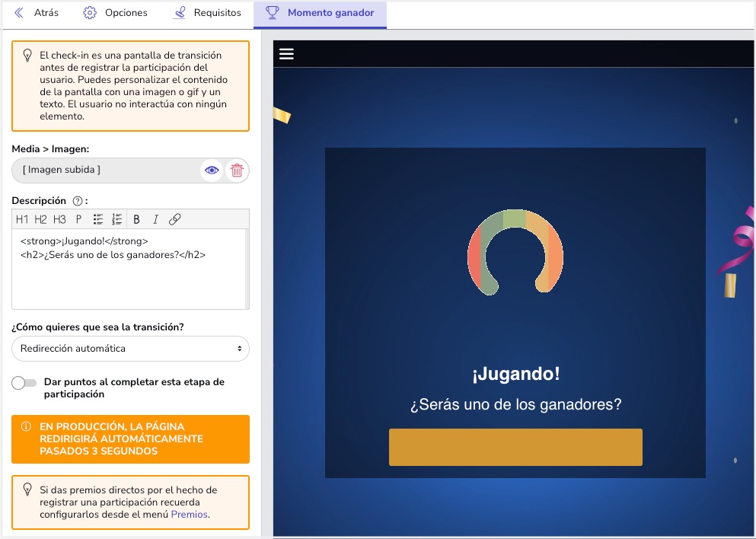Toggle bold formatting in description editor

coord(137,219)
